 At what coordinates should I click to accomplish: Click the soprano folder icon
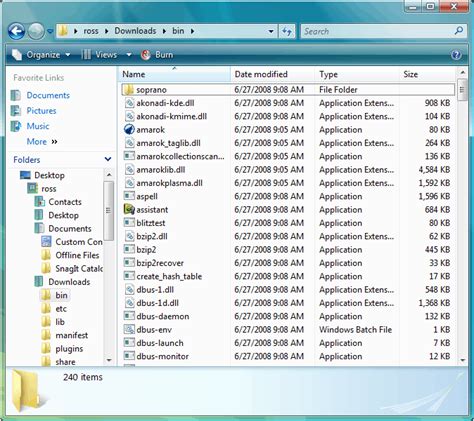coord(129,90)
